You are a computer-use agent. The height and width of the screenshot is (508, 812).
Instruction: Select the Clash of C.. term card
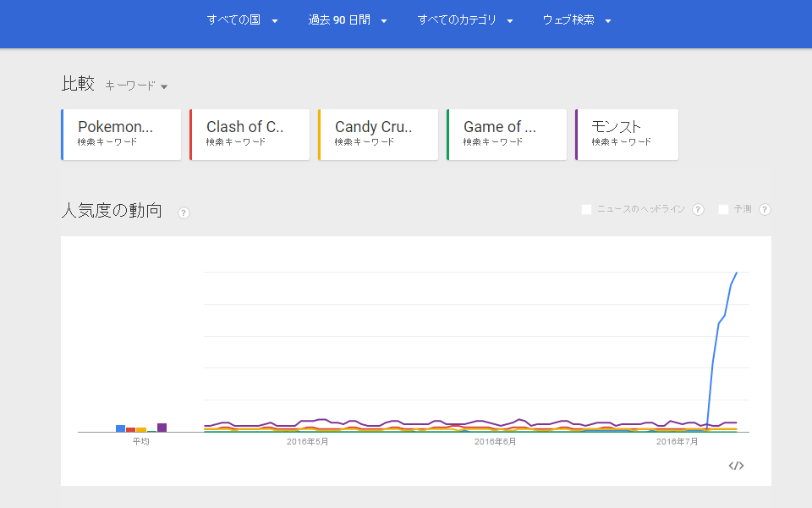(x=250, y=134)
